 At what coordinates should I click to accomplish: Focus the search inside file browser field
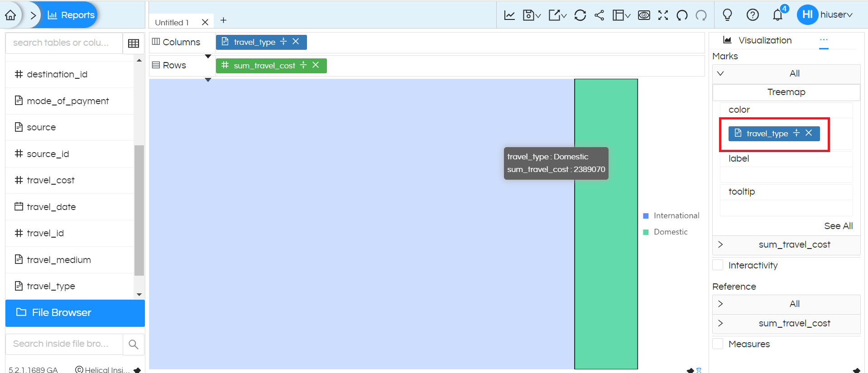64,344
